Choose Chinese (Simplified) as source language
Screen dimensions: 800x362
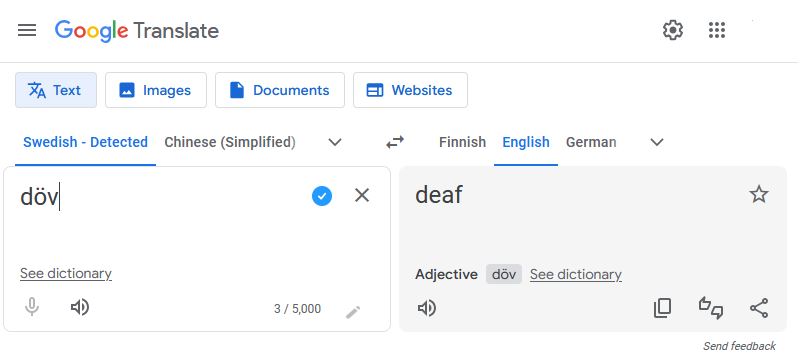click(x=230, y=142)
